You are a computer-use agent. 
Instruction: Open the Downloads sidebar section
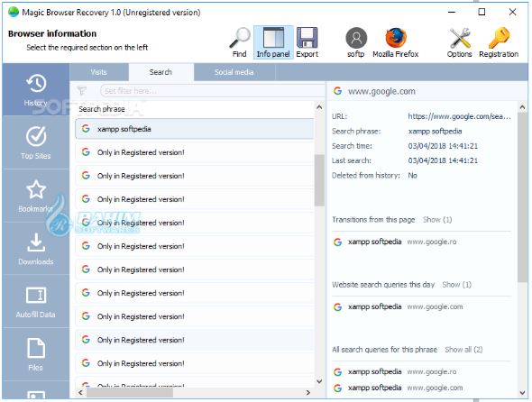tap(36, 249)
